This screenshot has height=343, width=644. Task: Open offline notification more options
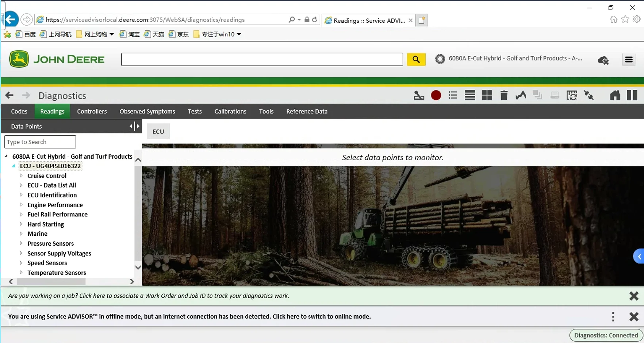613,316
